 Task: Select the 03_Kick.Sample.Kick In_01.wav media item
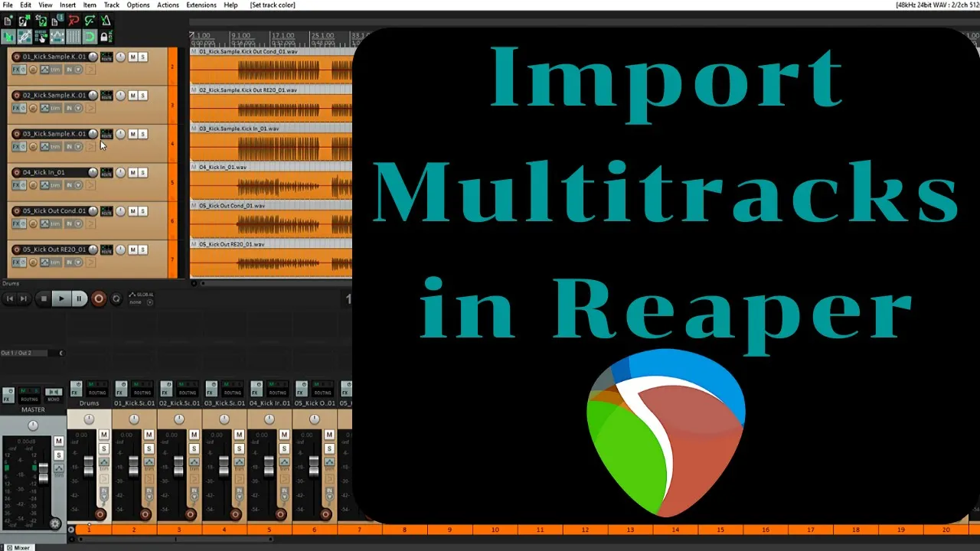point(271,143)
